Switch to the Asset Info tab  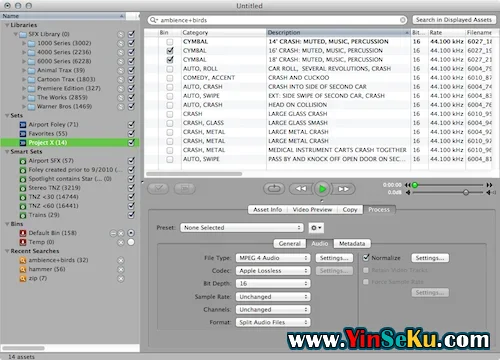pyautogui.click(x=268, y=210)
